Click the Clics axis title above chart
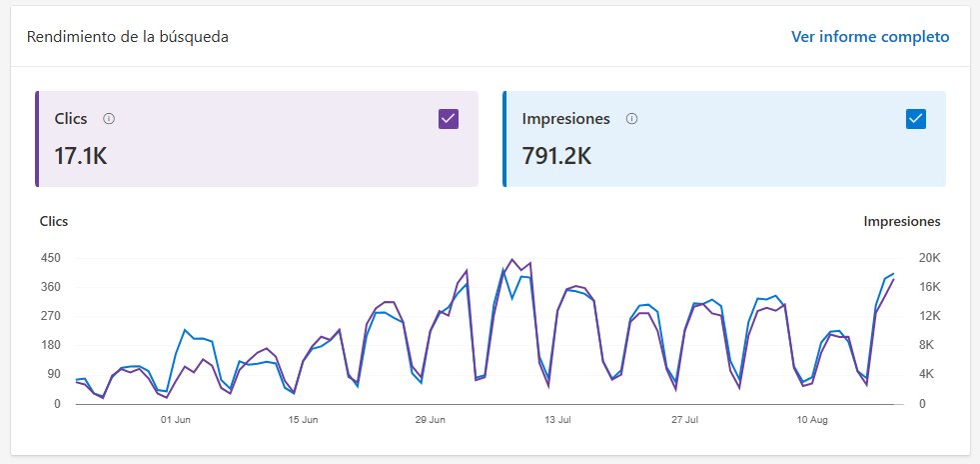The height and width of the screenshot is (464, 980). pyautogui.click(x=54, y=221)
